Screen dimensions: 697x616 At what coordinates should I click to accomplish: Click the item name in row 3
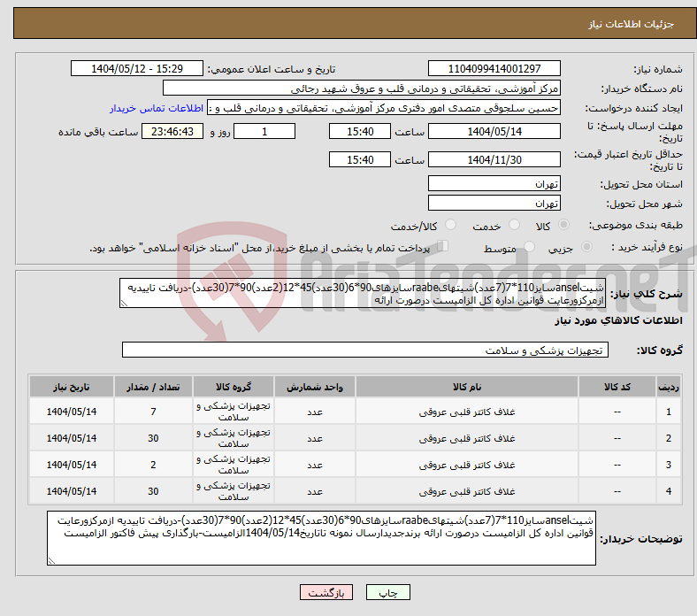point(467,465)
